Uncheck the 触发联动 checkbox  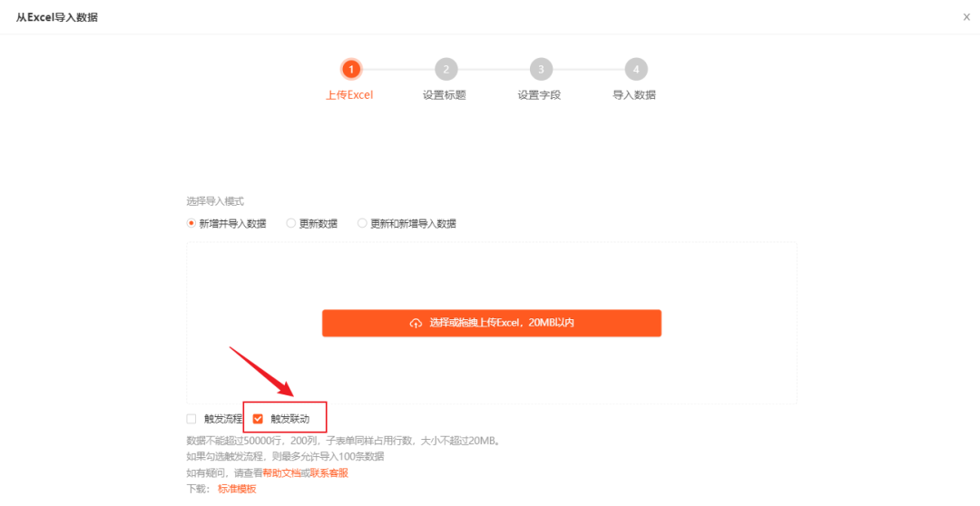[258, 419]
